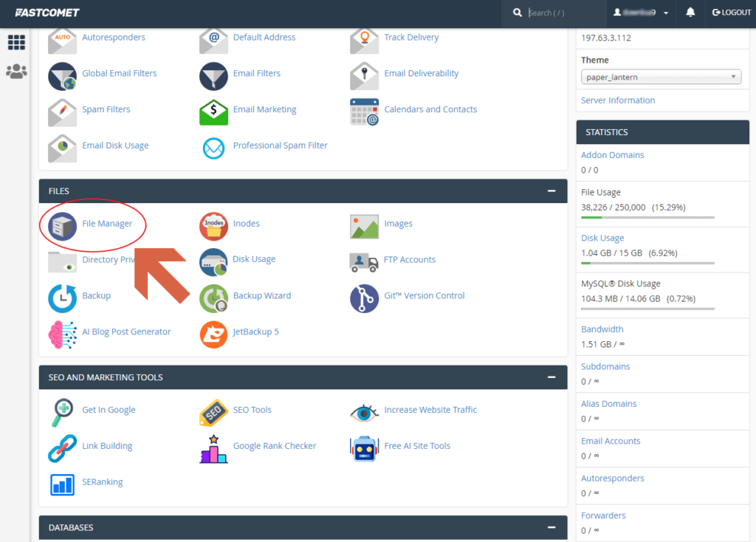Click the Default Address envelope icon

point(213,41)
